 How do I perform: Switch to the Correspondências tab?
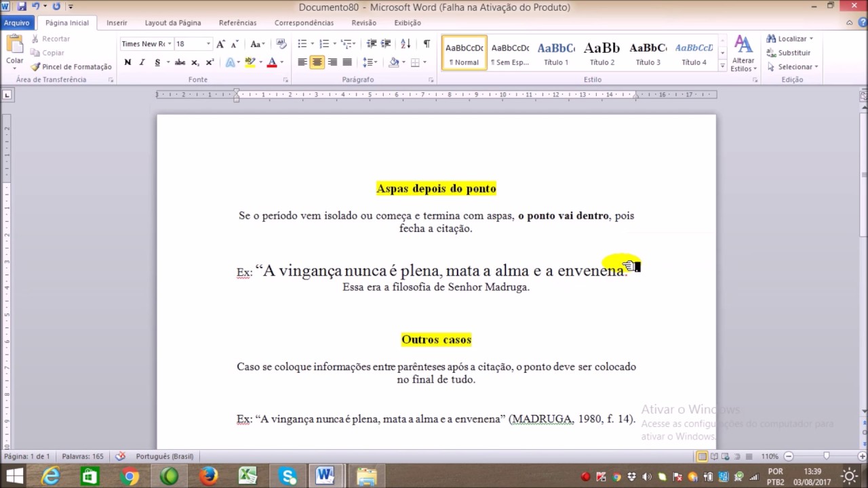click(x=304, y=23)
